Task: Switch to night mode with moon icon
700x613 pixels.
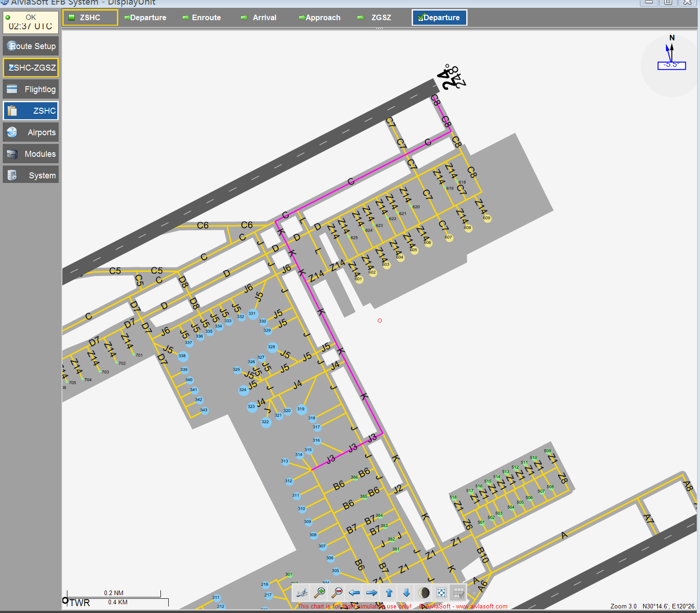Action: point(424,593)
